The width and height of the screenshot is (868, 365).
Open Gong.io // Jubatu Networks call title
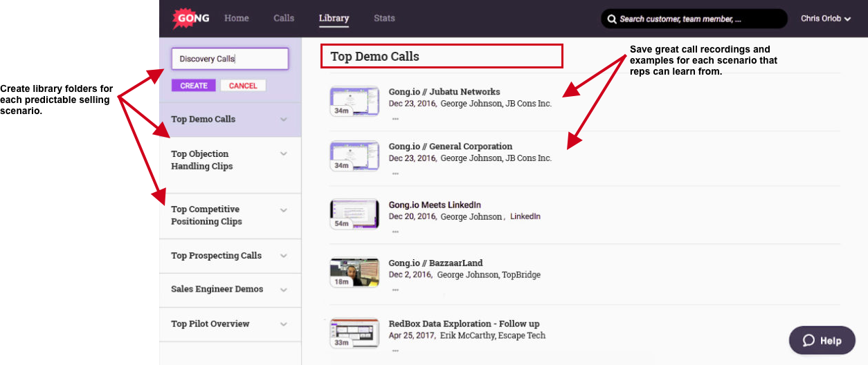pos(444,91)
